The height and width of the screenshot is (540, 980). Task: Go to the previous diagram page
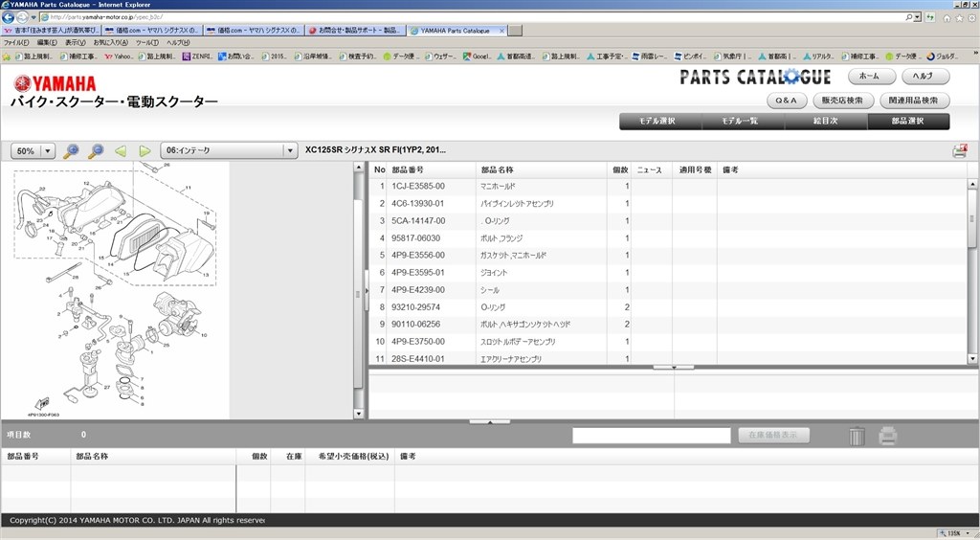point(121,150)
